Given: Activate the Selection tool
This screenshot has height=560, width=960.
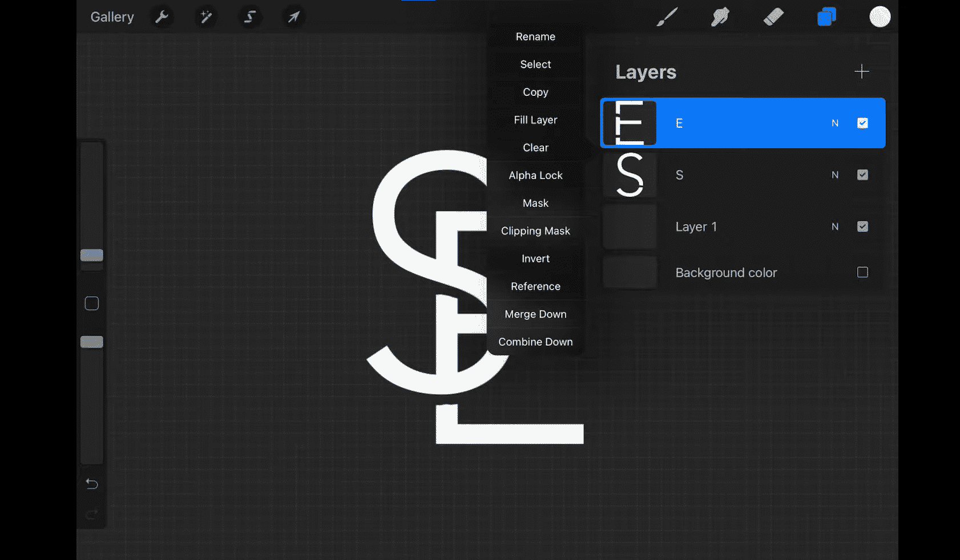Looking at the screenshot, I should 250,17.
